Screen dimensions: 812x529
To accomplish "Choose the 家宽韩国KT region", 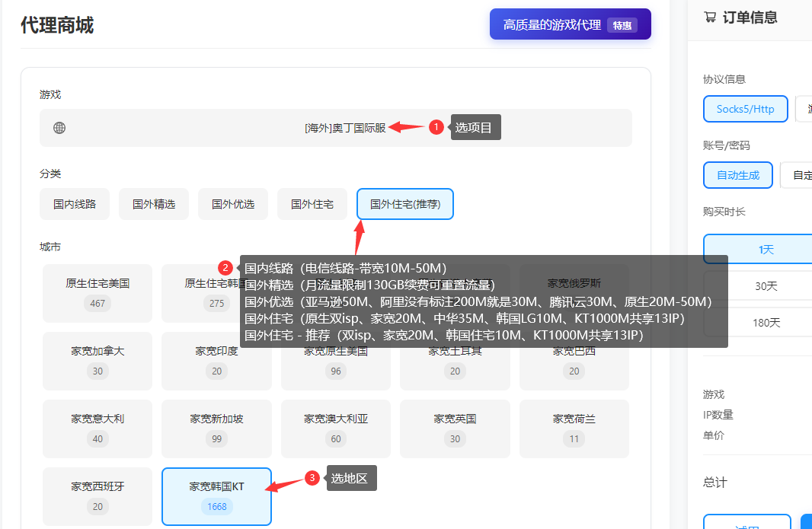I will point(216,496).
